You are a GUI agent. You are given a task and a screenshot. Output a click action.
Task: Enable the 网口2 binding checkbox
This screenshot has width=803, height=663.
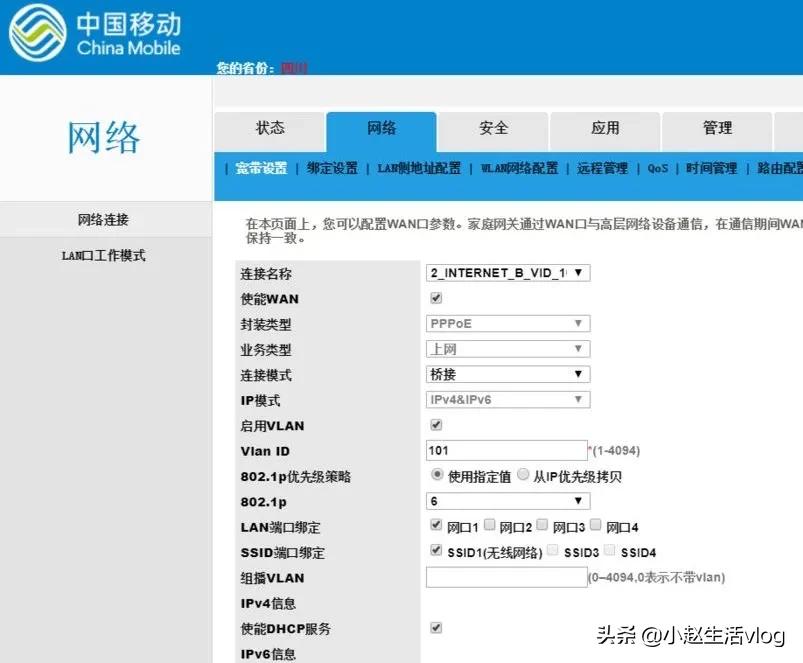pyautogui.click(x=489, y=524)
